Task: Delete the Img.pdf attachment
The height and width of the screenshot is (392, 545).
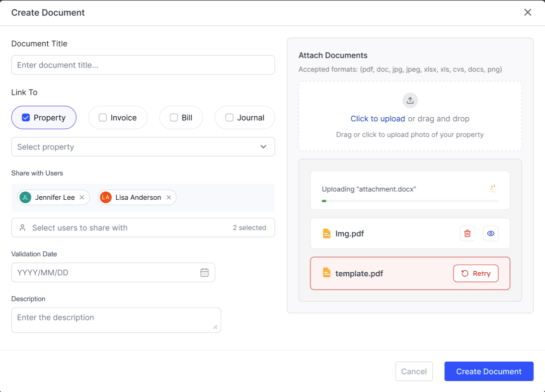Action: point(467,234)
